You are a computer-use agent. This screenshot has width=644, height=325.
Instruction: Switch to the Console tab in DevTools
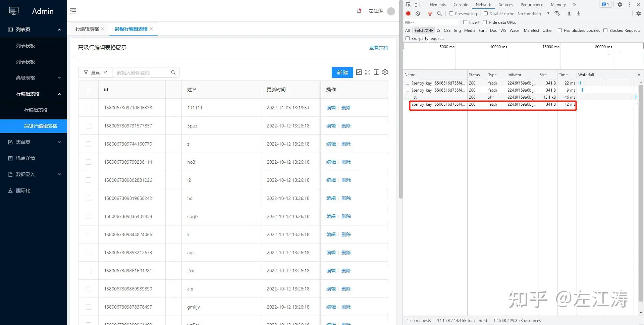click(461, 4)
